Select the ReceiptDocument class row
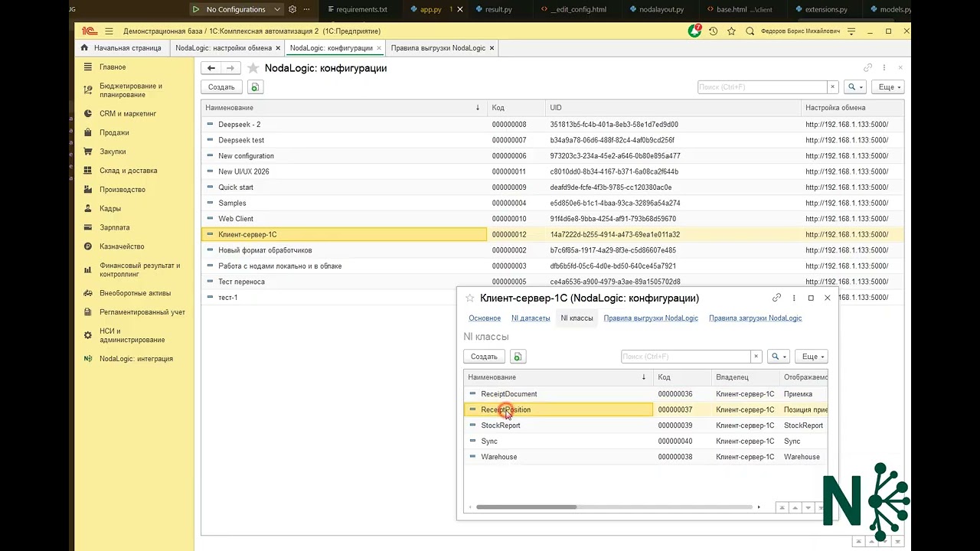Image resolution: width=980 pixels, height=551 pixels. point(645,394)
